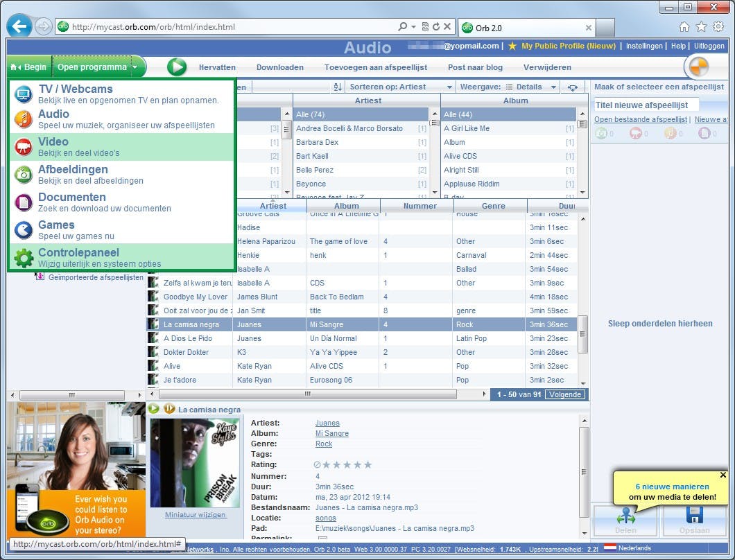This screenshot has height=560, width=735.
Task: Open the songs location link
Action: pos(326,518)
